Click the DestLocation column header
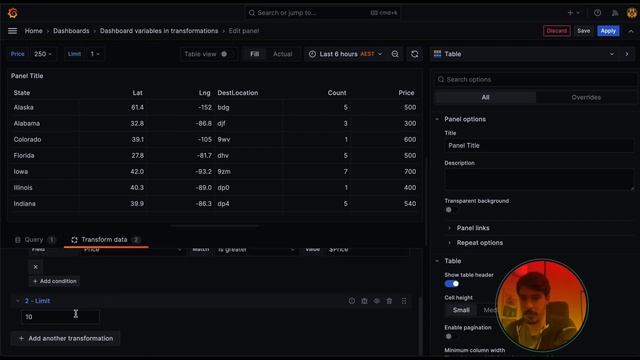The width and height of the screenshot is (640, 360). click(x=238, y=93)
